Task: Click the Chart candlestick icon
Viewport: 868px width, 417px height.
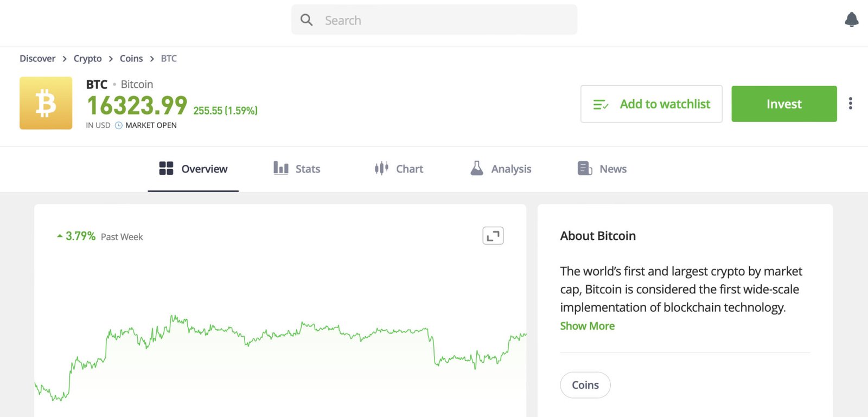Action: [381, 168]
